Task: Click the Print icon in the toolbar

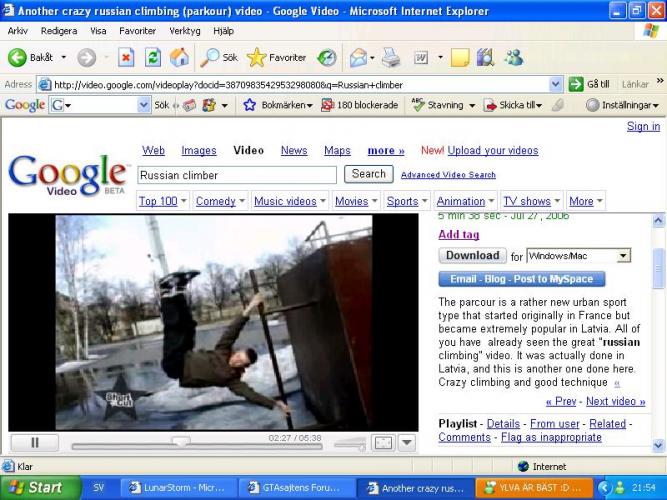Action: [x=391, y=58]
